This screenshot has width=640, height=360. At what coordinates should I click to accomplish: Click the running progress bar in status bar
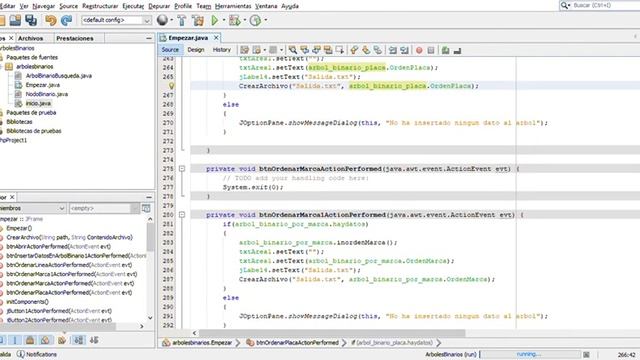click(x=529, y=354)
